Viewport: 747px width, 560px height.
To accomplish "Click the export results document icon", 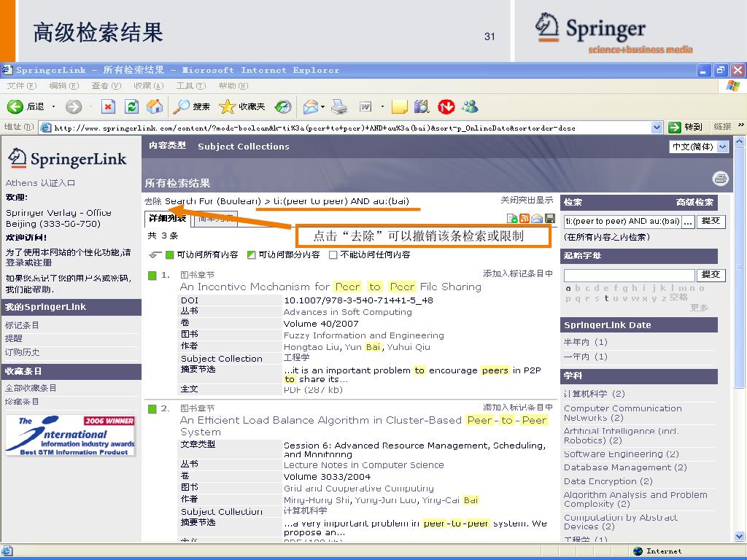I will coord(512,219).
